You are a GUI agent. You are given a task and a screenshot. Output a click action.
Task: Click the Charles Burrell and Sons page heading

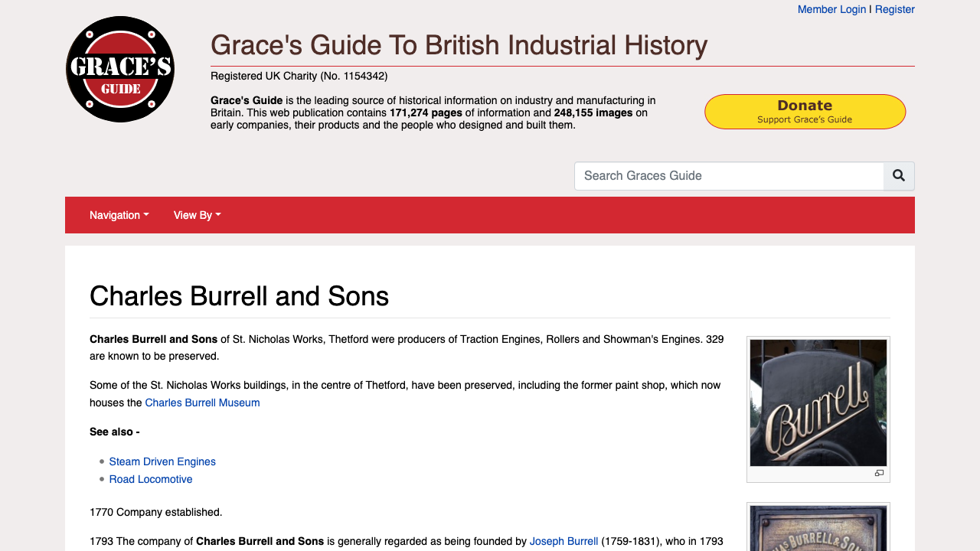point(239,296)
